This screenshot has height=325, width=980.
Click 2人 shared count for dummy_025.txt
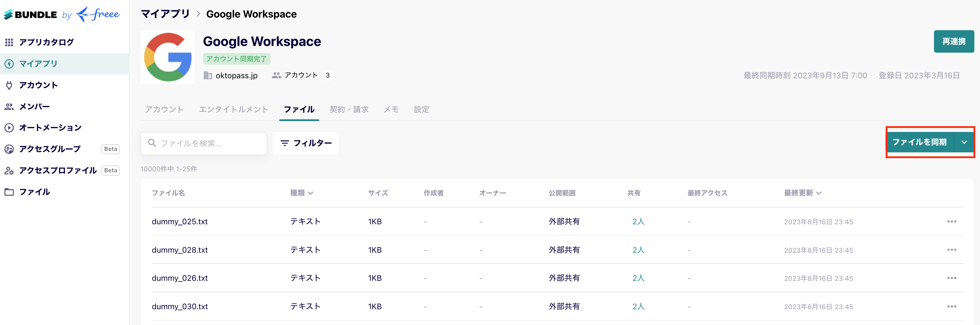tap(638, 221)
